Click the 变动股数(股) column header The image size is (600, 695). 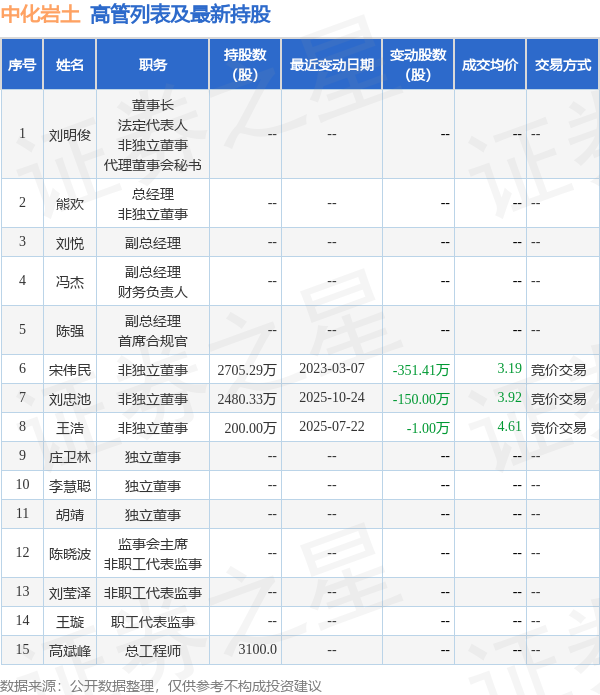click(x=418, y=65)
